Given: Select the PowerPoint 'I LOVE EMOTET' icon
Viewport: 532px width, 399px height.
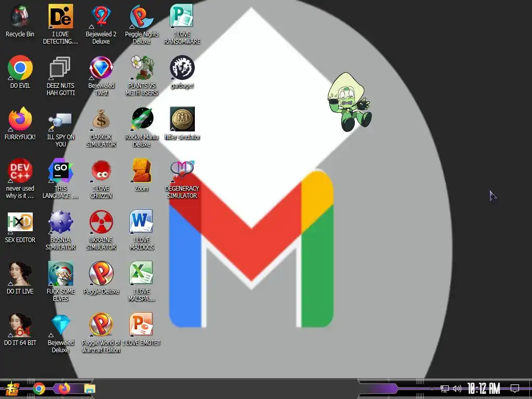Looking at the screenshot, I should pos(141,325).
